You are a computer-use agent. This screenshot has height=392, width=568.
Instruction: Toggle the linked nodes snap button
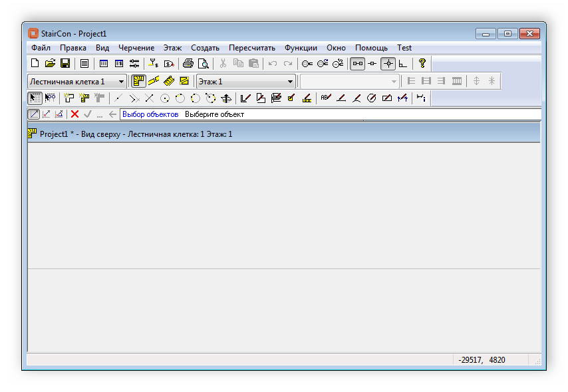tap(358, 64)
